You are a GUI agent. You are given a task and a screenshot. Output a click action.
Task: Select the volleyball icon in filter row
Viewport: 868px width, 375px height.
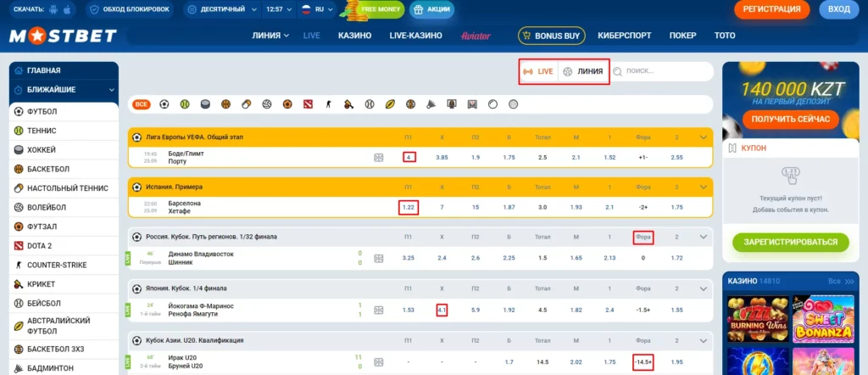click(x=267, y=104)
